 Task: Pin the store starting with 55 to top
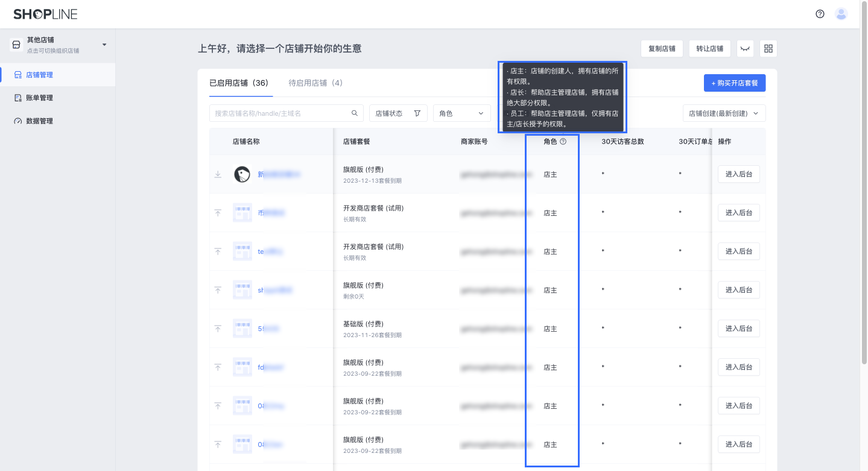tap(218, 329)
